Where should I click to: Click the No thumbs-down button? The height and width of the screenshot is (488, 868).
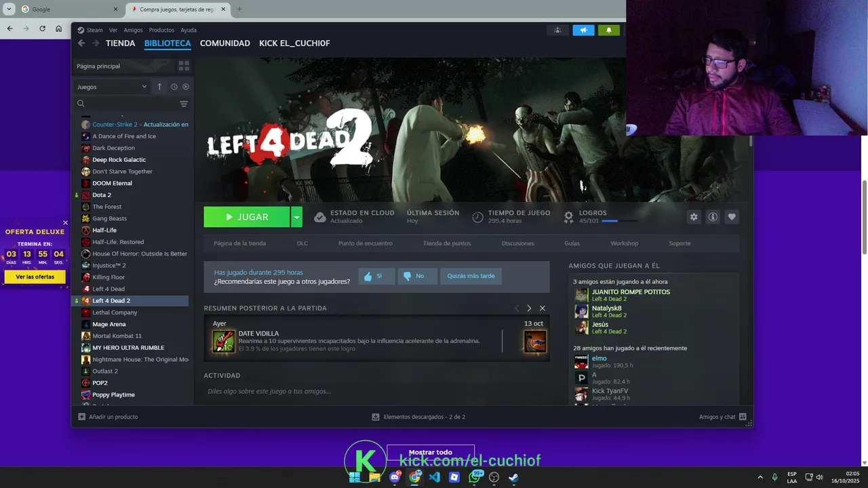tap(417, 276)
